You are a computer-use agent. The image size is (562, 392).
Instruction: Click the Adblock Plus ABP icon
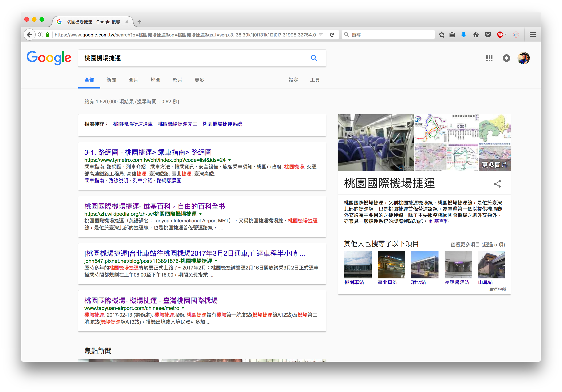(x=500, y=35)
